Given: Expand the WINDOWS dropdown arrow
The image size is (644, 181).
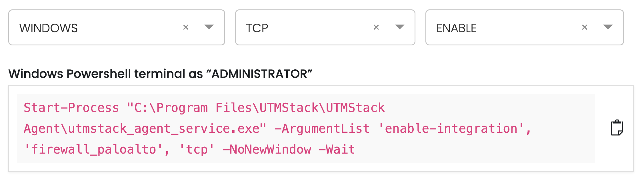Looking at the screenshot, I should coord(209,27).
